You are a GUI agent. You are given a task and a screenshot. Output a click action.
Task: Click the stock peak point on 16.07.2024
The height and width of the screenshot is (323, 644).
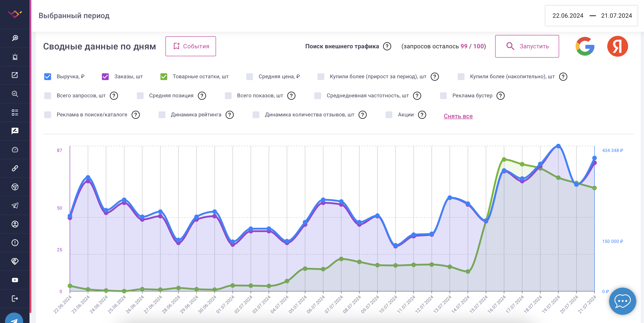[x=504, y=160]
